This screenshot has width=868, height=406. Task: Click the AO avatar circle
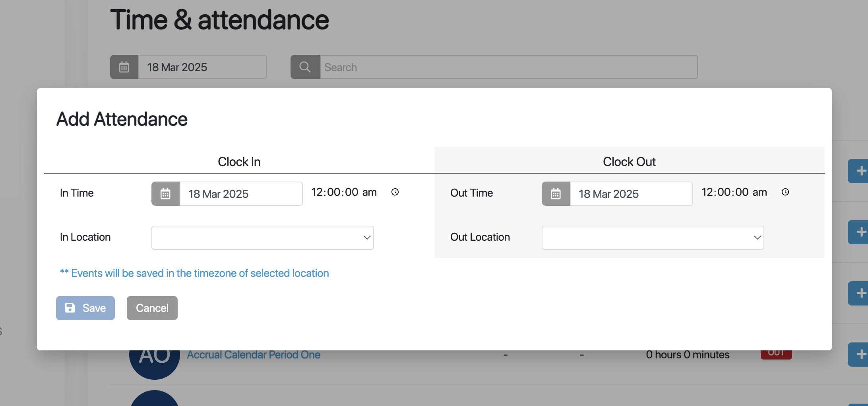(x=155, y=365)
